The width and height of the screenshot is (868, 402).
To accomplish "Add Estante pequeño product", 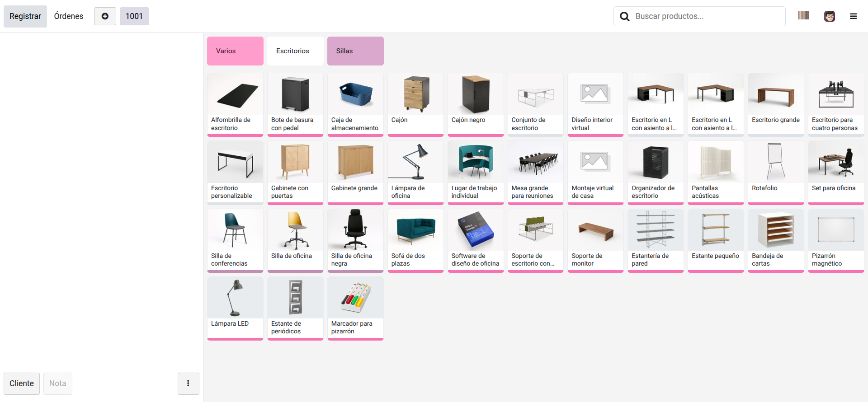I will coord(716,240).
